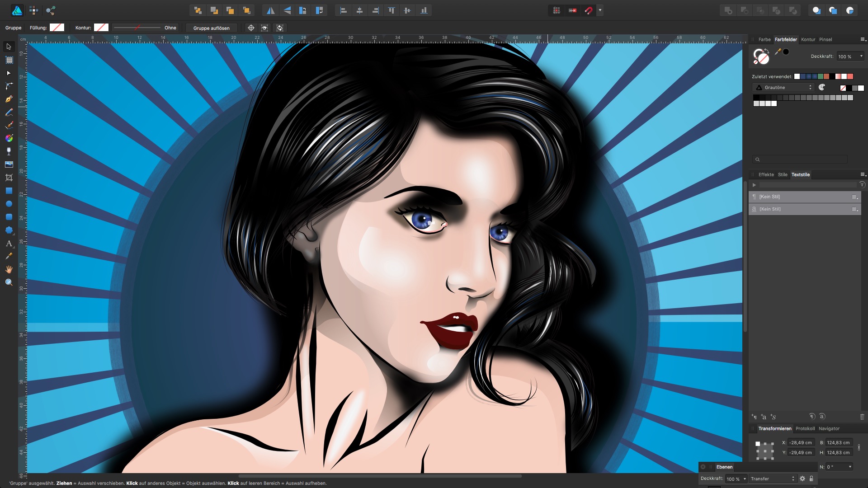Image resolution: width=868 pixels, height=488 pixels.
Task: Rotate the selection counterclockwise
Action: pos(302,10)
